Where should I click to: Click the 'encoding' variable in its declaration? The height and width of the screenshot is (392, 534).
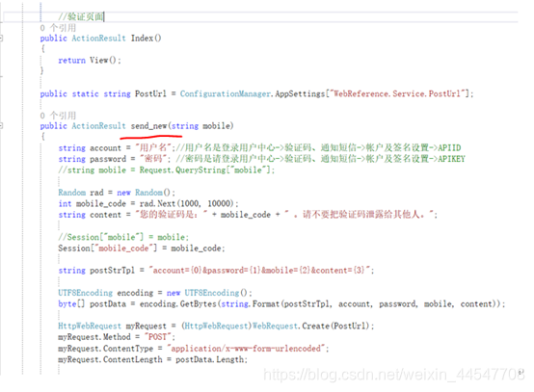click(135, 293)
